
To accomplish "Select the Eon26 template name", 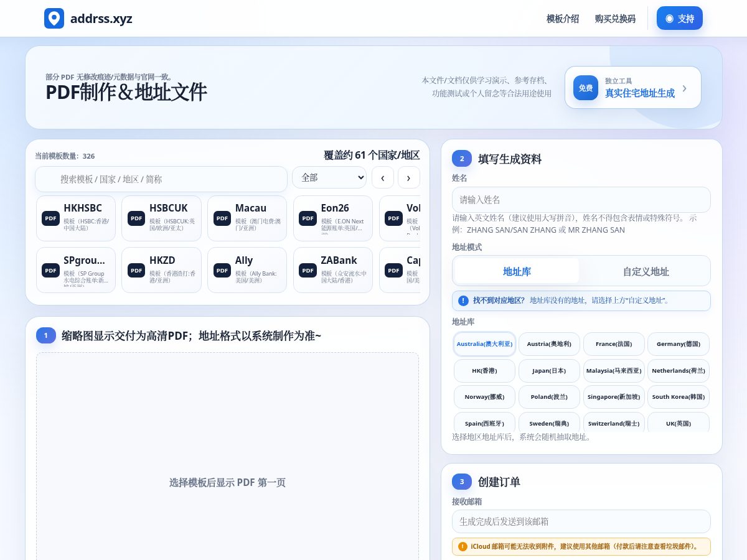I will point(335,208).
